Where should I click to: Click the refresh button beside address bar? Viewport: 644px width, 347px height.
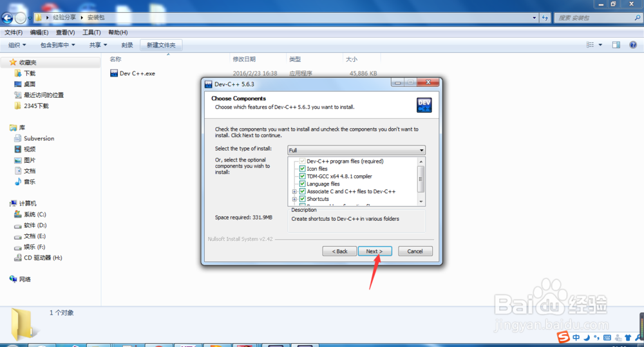click(x=545, y=17)
